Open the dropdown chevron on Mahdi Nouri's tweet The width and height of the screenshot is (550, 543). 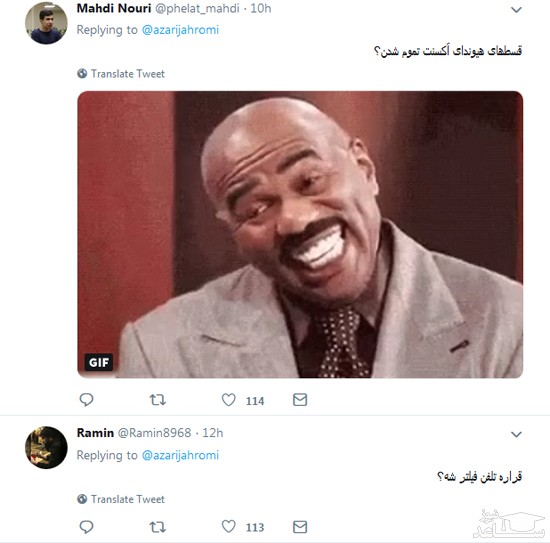click(x=516, y=10)
